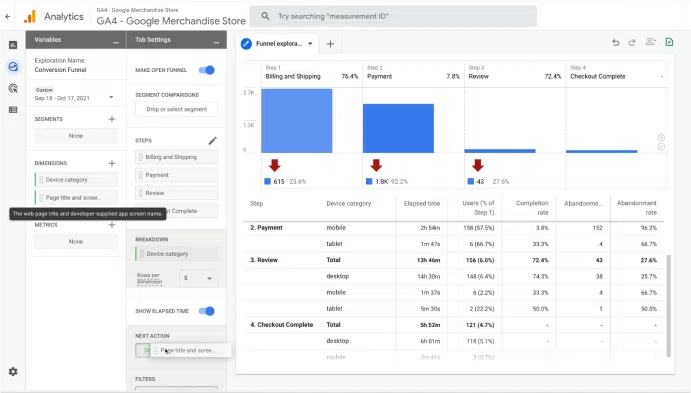691x393 pixels.
Task: Click the Billing and Shipping funnel bar
Action: [x=297, y=121]
